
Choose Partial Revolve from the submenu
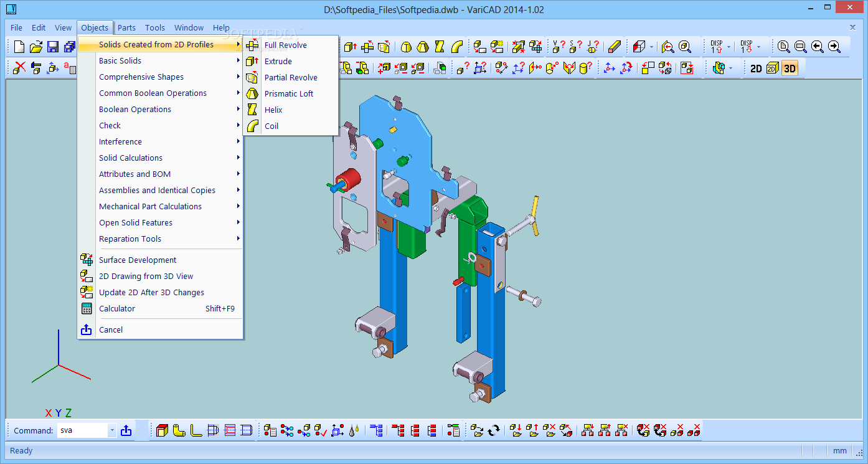point(291,77)
